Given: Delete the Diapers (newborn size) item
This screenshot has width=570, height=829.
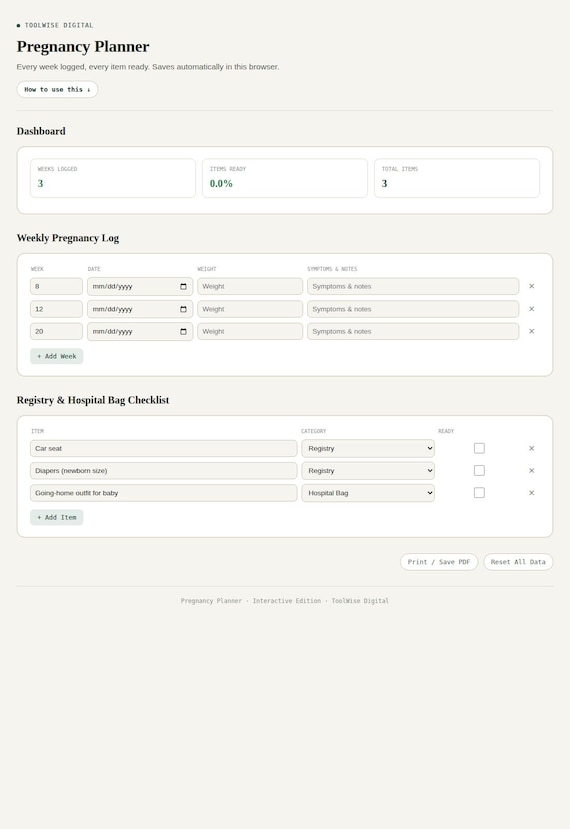Looking at the screenshot, I should tap(531, 471).
